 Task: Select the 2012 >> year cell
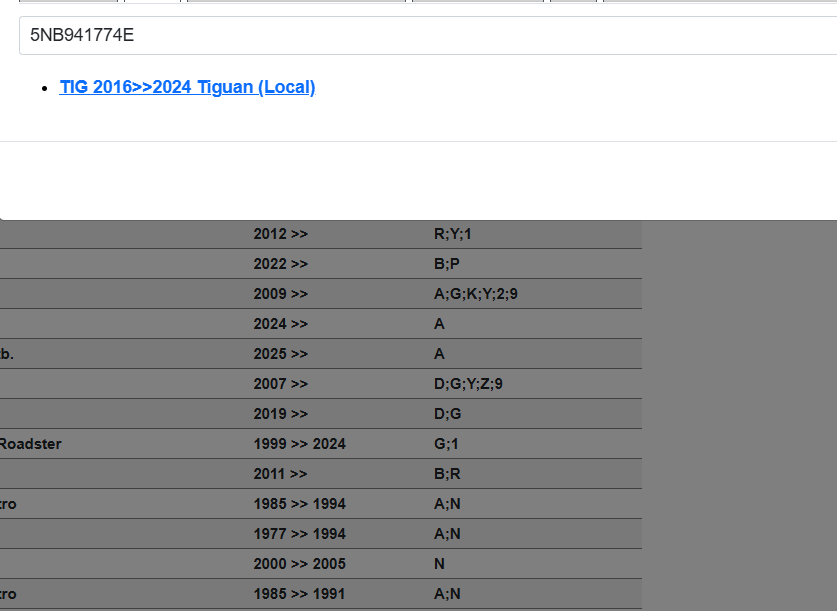pyautogui.click(x=281, y=234)
